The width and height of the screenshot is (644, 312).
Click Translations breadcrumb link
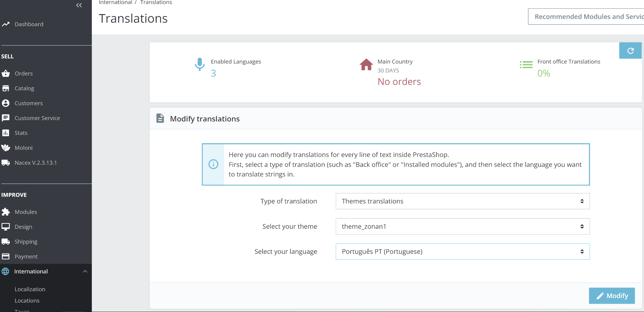point(156,2)
